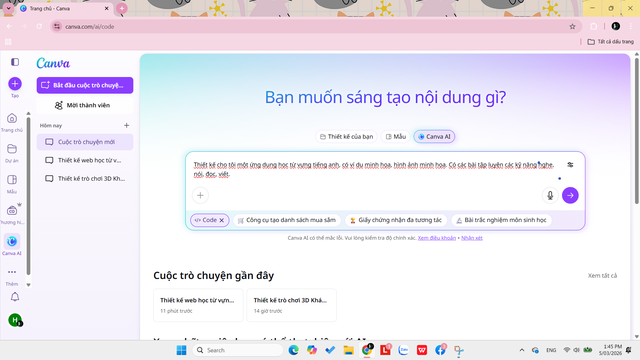
Task: Click into the prompt text area
Action: pyautogui.click(x=373, y=169)
